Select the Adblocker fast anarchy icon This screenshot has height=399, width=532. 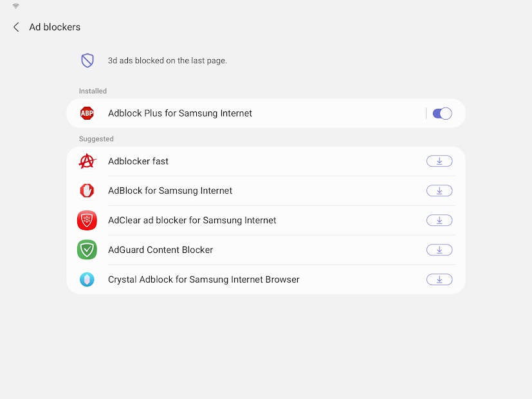pyautogui.click(x=87, y=161)
